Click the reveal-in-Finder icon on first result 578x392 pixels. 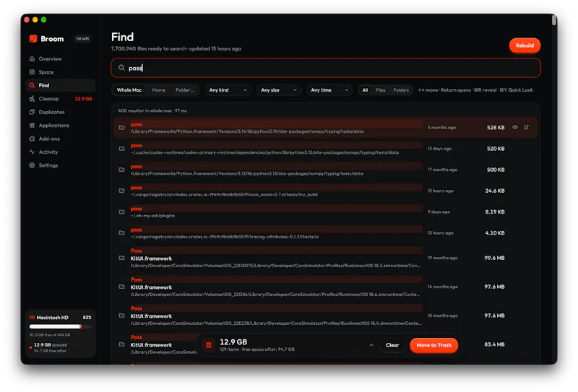(x=527, y=127)
